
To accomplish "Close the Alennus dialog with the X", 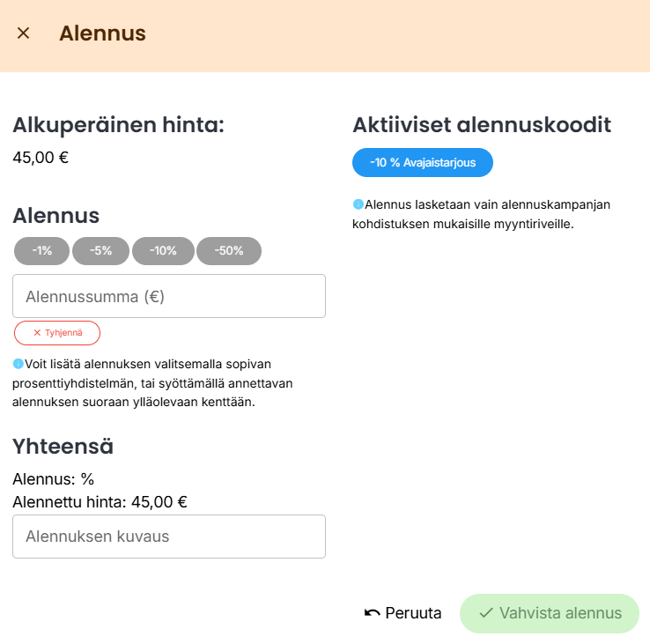I will [x=24, y=33].
